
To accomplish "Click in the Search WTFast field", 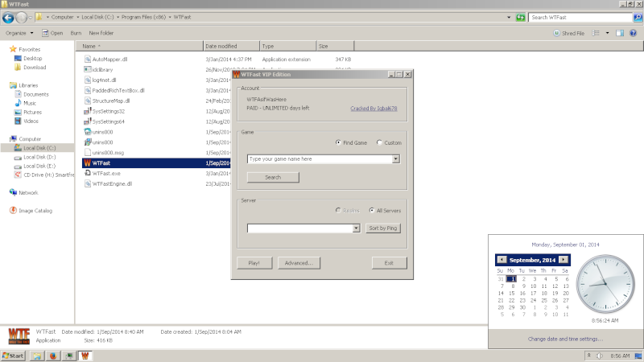I will coord(580,17).
